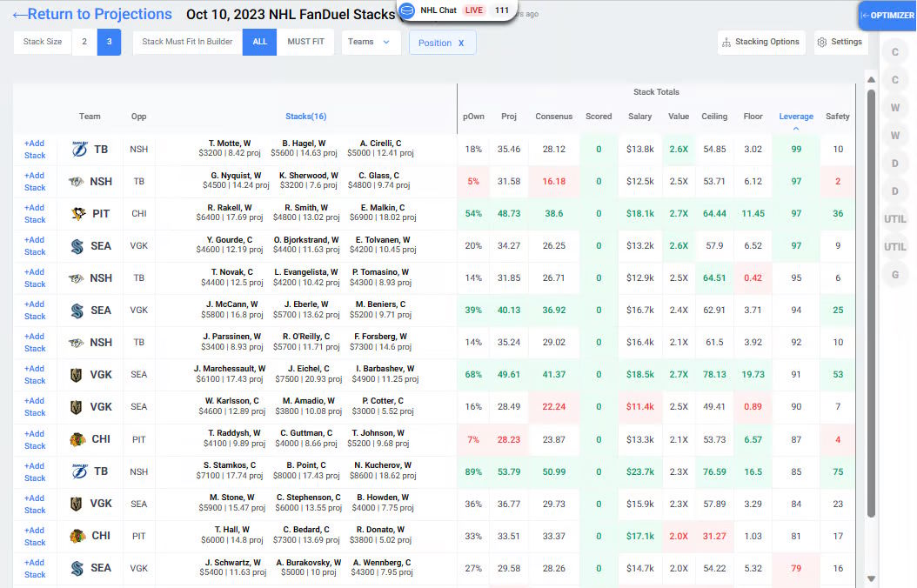Sort by Value column header
Viewport: 917px width, 588px height.
679,117
